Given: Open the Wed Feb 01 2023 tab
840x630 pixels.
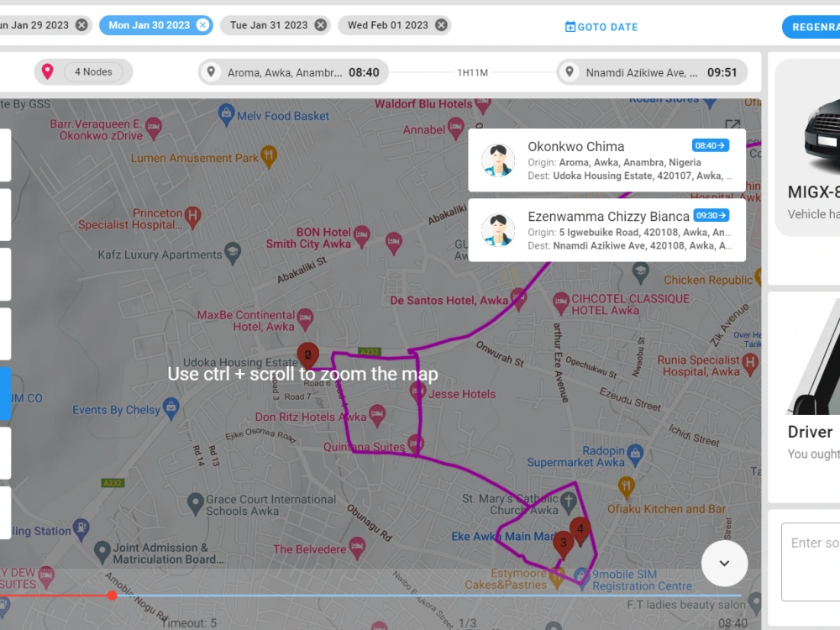Looking at the screenshot, I should [388, 25].
